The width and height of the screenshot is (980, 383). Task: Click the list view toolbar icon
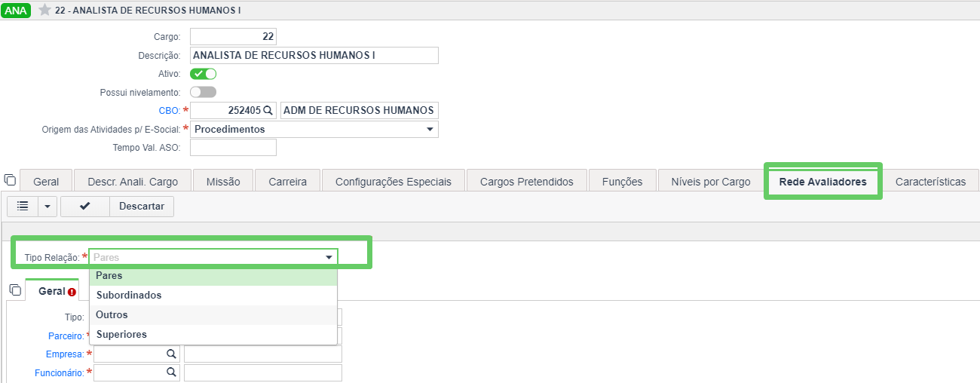[x=23, y=206]
